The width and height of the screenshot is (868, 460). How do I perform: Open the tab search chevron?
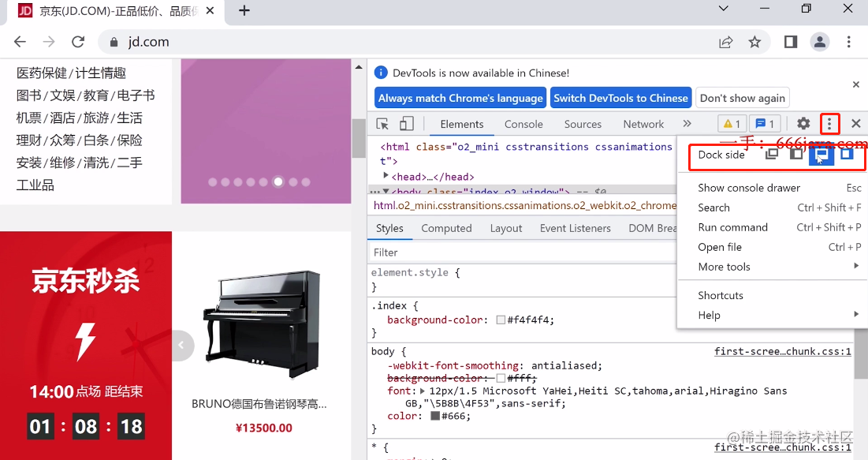pos(723,9)
